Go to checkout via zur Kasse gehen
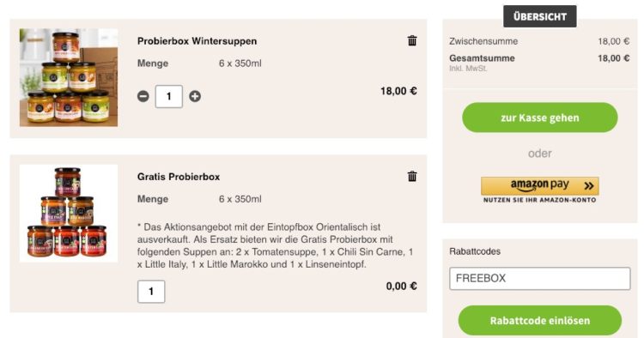644x338 pixels. click(x=540, y=118)
